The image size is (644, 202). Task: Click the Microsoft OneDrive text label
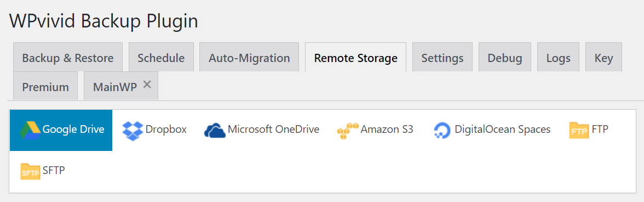(274, 130)
